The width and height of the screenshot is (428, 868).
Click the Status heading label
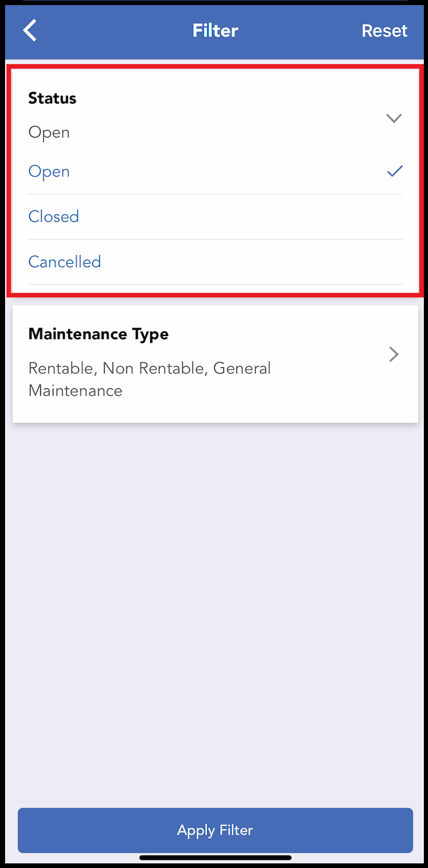[x=52, y=98]
